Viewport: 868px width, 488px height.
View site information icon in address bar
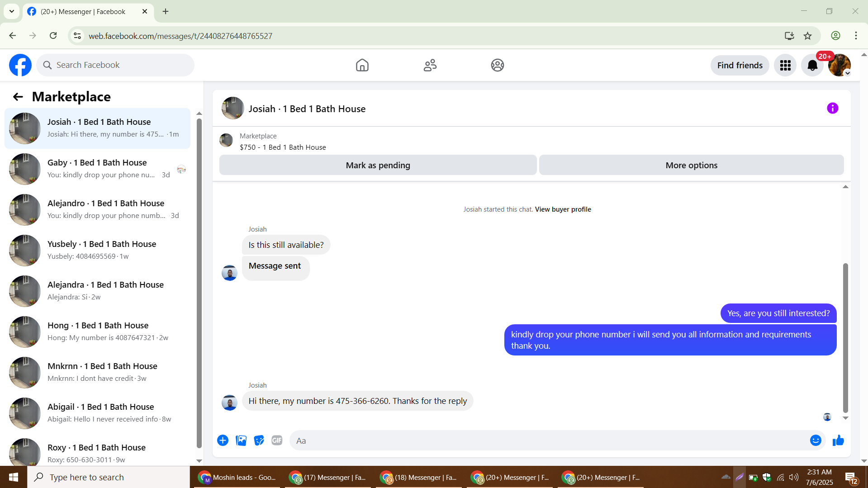point(77,36)
